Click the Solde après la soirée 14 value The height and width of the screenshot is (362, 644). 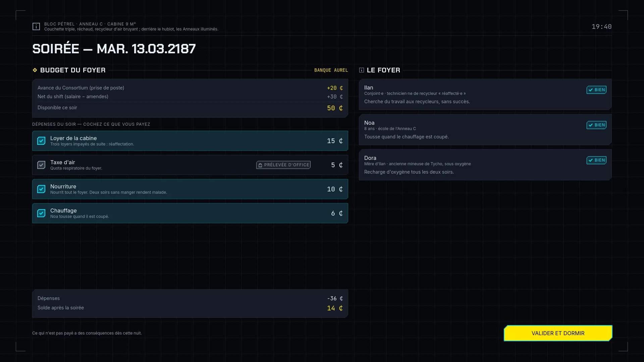[x=335, y=308]
